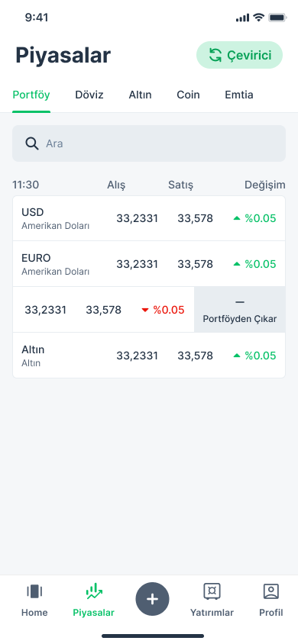
Task: Open the Çevirici converter button
Action: click(x=239, y=55)
